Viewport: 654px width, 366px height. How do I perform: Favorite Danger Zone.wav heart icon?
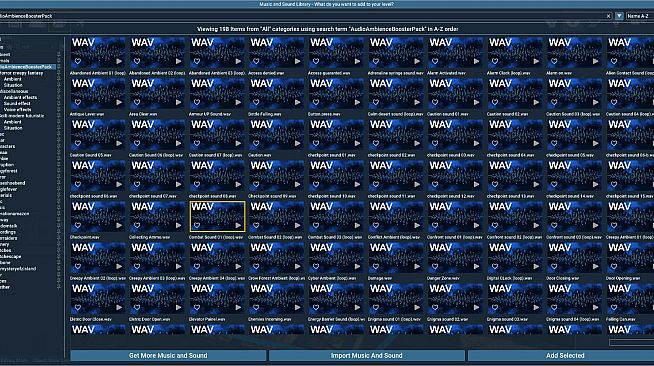click(435, 266)
